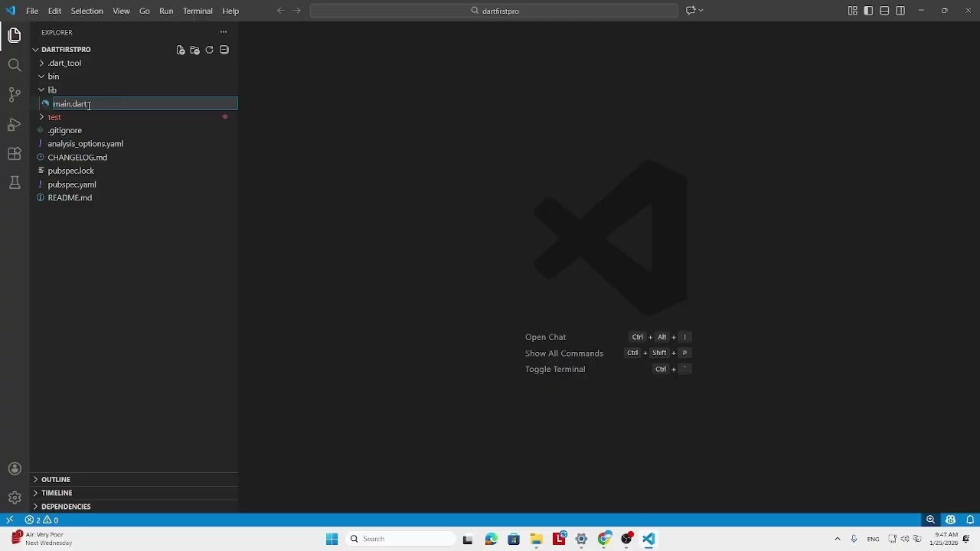Open the Testing flask view

15,183
